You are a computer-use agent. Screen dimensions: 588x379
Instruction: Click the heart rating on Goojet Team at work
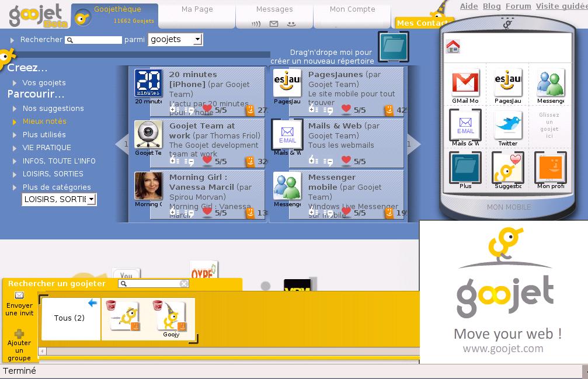pos(207,160)
